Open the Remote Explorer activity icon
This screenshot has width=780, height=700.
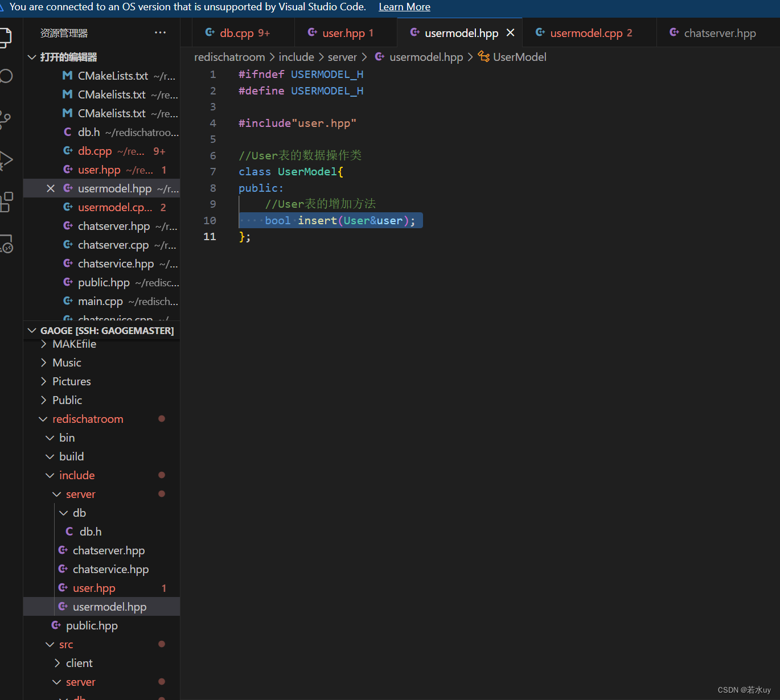pos(6,244)
